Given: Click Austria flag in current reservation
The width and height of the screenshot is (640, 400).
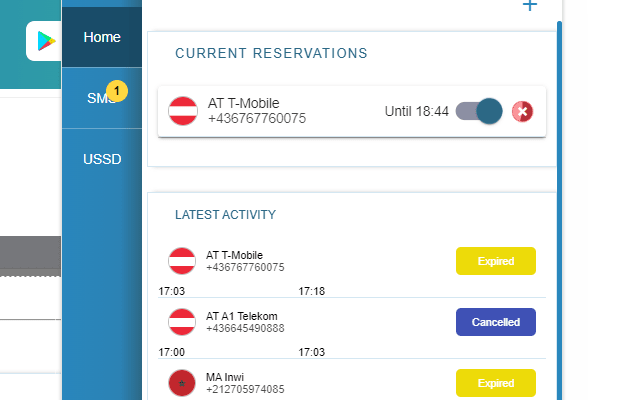Looking at the screenshot, I should (x=183, y=111).
